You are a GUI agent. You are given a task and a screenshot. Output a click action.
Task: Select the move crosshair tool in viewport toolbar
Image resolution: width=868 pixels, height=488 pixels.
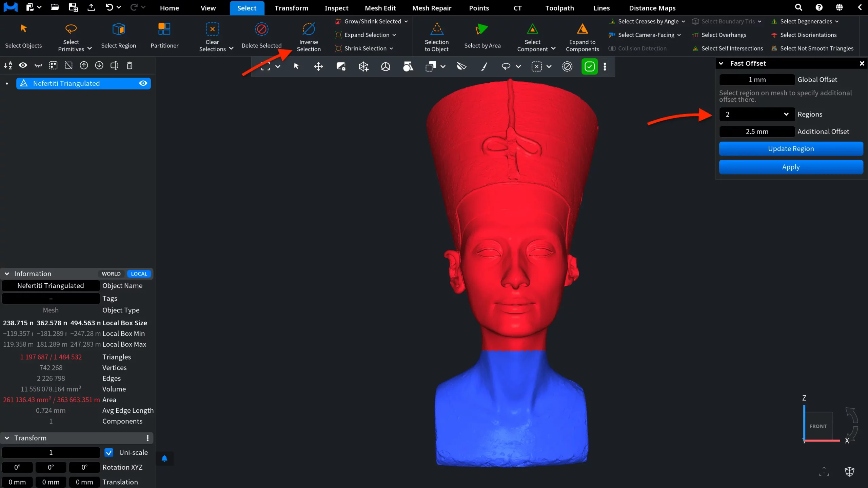coord(318,66)
